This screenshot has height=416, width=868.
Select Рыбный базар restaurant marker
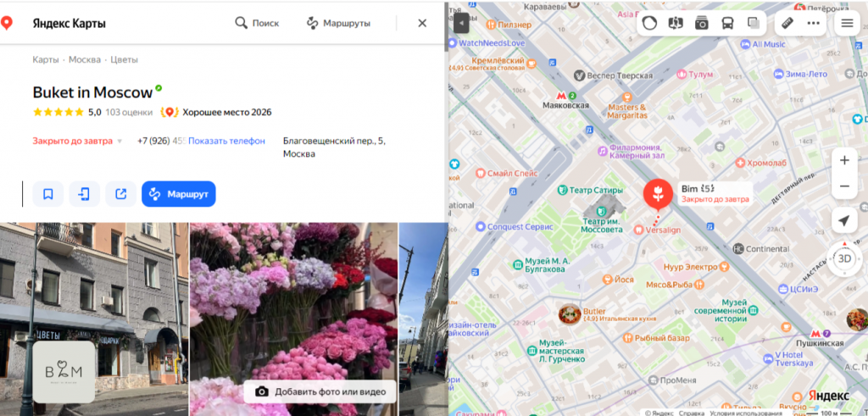[656, 338]
